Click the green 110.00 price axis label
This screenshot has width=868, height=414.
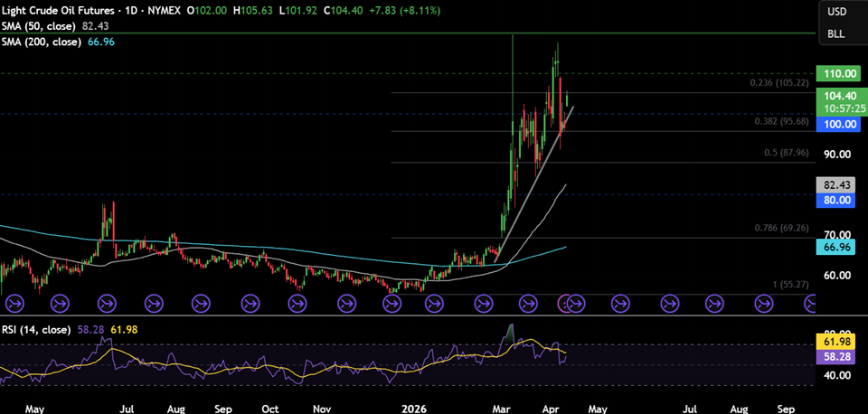pos(836,74)
